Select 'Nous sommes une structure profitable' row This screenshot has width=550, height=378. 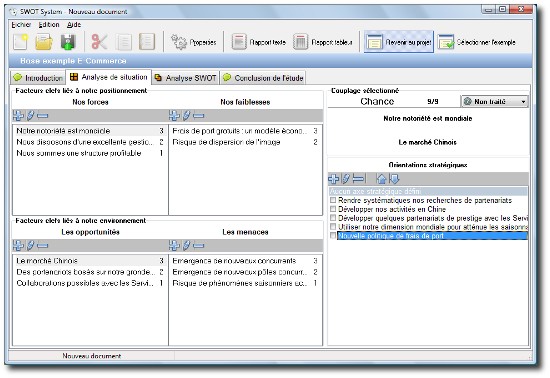tap(90, 153)
